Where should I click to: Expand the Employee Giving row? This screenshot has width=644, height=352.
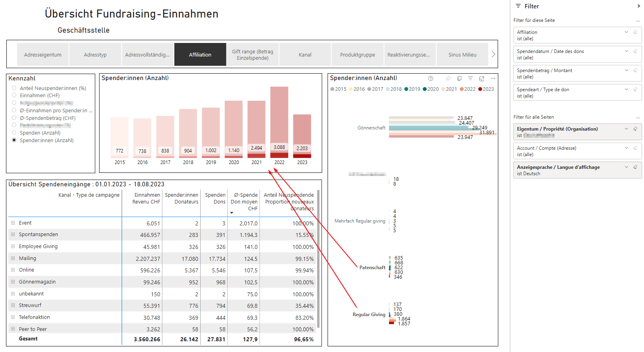click(x=13, y=246)
